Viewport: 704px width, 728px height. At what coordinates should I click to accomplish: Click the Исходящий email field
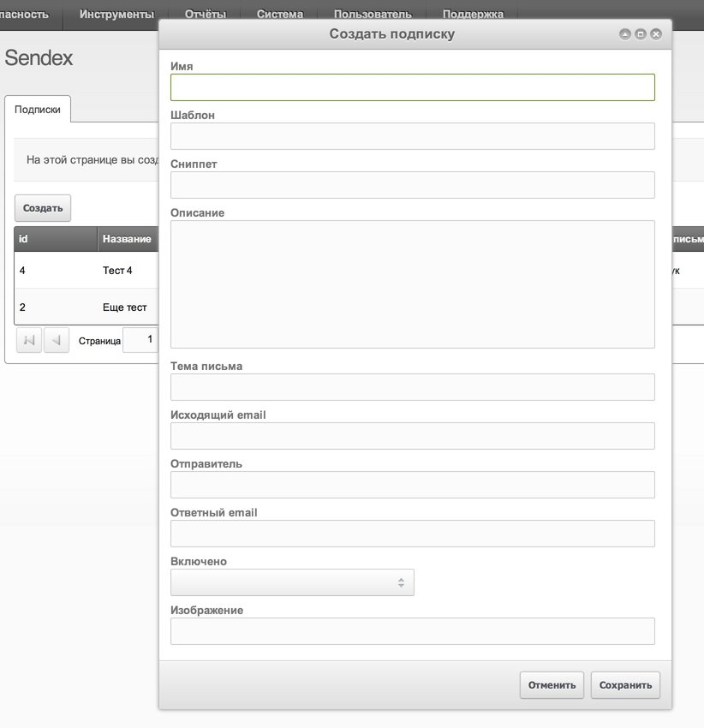pyautogui.click(x=412, y=436)
